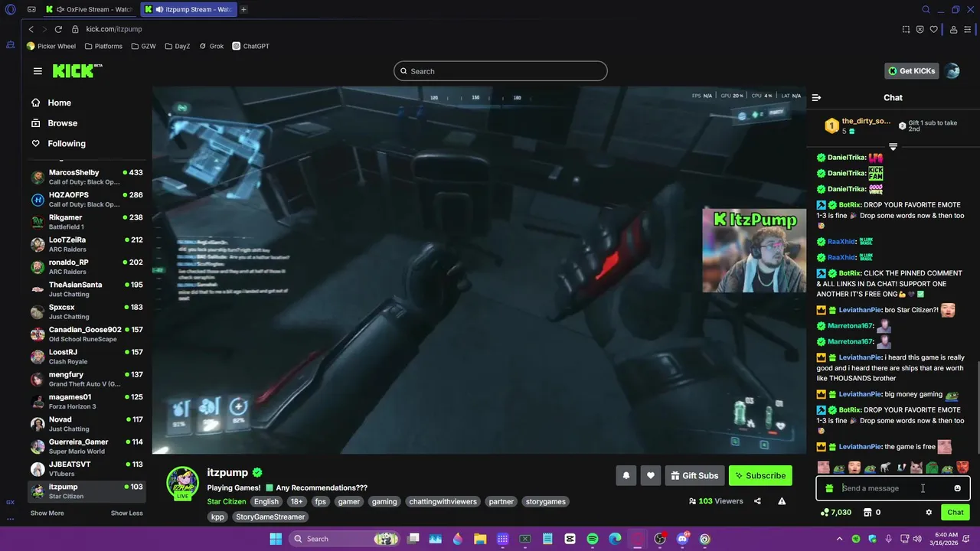The width and height of the screenshot is (980, 551).
Task: Switch to the OxFive Stream browser tab
Action: coord(89,9)
